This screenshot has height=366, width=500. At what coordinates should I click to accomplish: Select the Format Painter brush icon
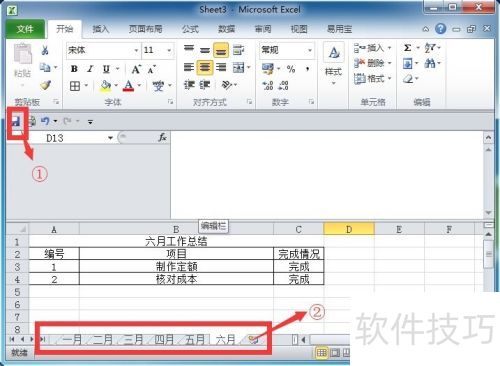pyautogui.click(x=45, y=86)
